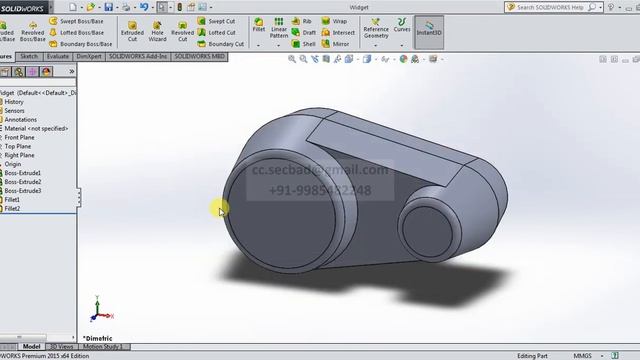Open the Options icon in top toolbar
The width and height of the screenshot is (640, 360).
point(202,7)
